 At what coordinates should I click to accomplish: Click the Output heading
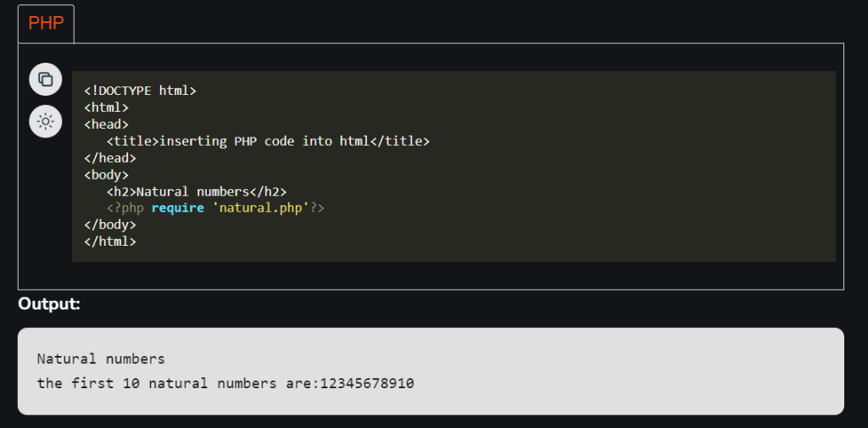pyautogui.click(x=49, y=304)
